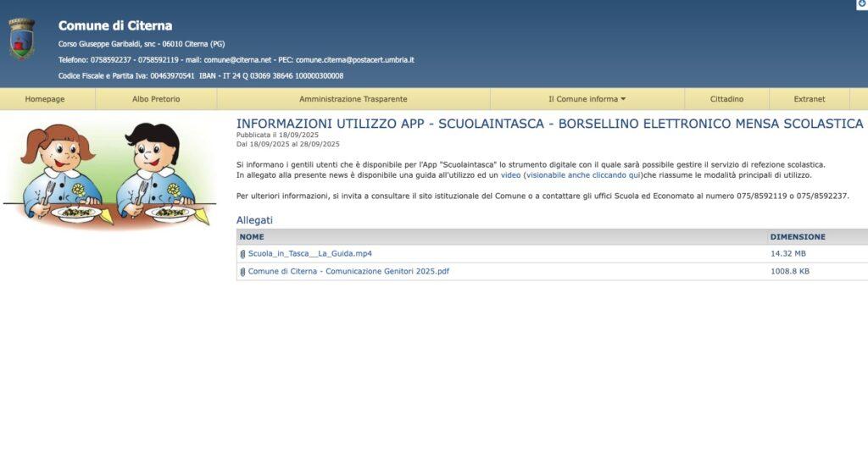Screen dimensions: 868x470
Task: Click the Comune di Citerna coat of arms
Action: tap(21, 39)
